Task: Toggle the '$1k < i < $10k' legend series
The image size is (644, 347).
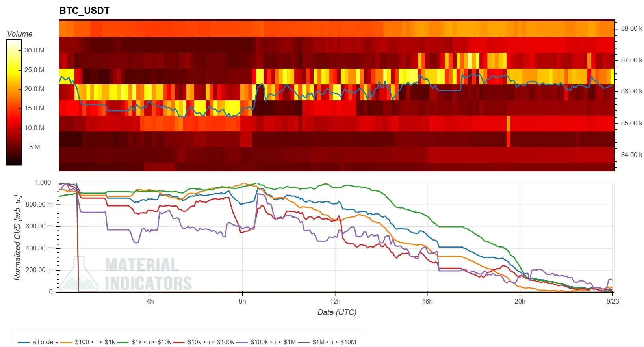Action: coord(144,342)
